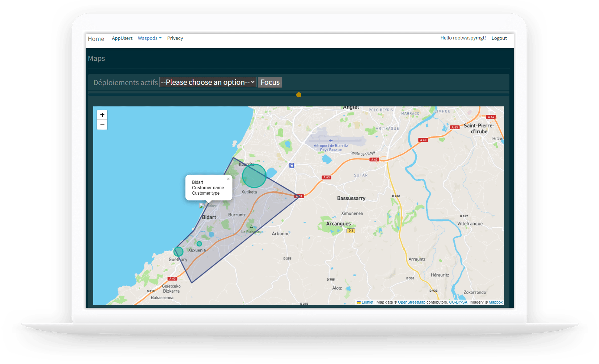This screenshot has height=364, width=599.
Task: Click the large teal circle near Ilbarritz
Action: coord(254,176)
